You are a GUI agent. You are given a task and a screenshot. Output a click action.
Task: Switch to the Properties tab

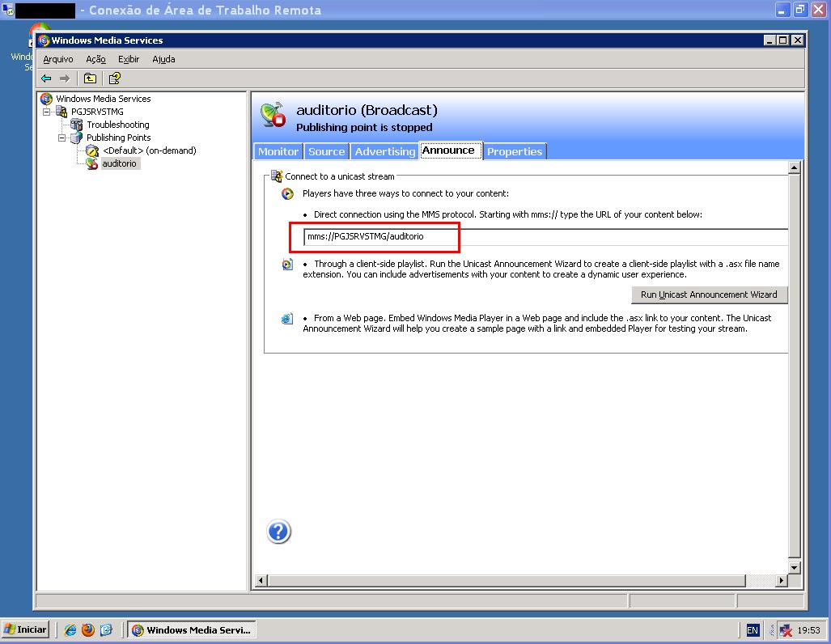point(515,151)
